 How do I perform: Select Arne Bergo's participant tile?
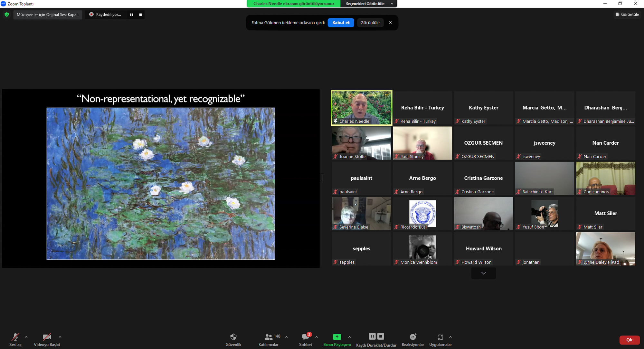(422, 178)
